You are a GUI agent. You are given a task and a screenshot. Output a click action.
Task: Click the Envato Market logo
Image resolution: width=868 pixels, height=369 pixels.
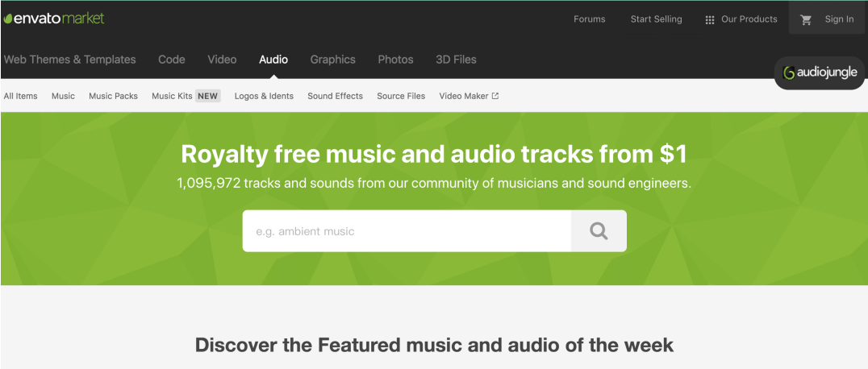pyautogui.click(x=54, y=19)
